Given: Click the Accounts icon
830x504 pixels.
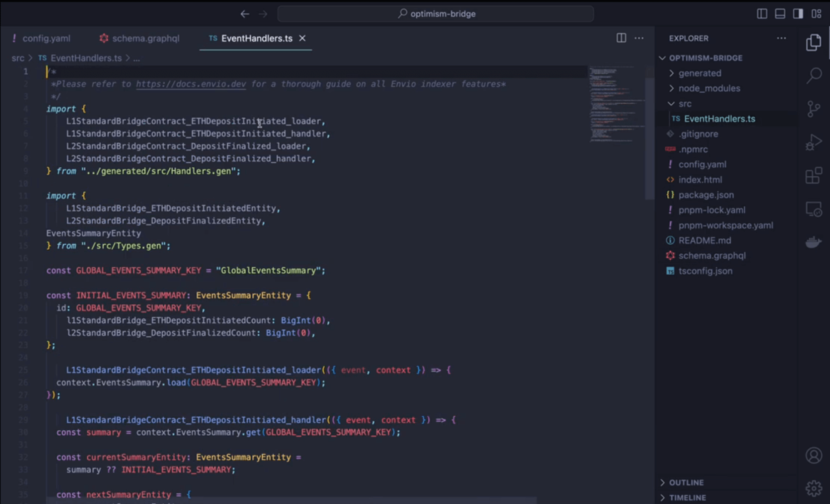Looking at the screenshot, I should tap(814, 455).
